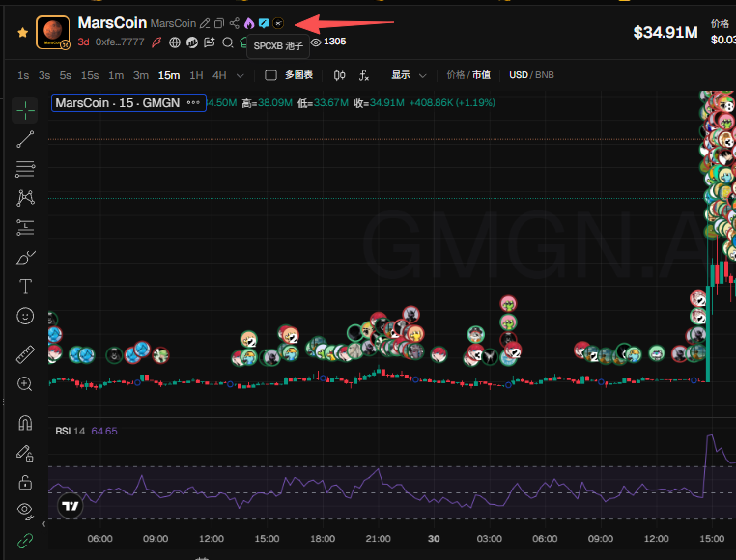Select the horizontal lines Fibonacci tool
This screenshot has width=736, height=560.
pyautogui.click(x=25, y=169)
